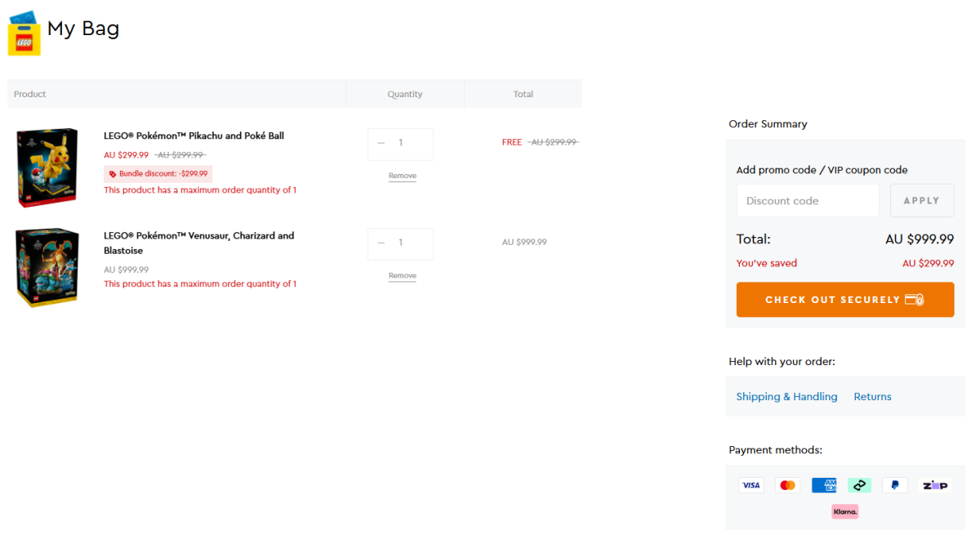Open Pikachu and Poké Ball product thumbnail
This screenshot has width=980, height=544.
point(48,167)
